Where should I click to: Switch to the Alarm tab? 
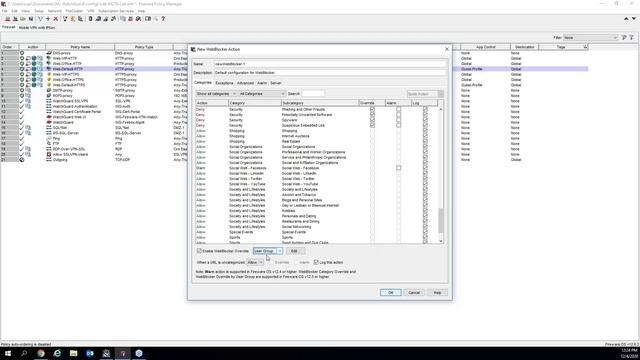point(262,83)
